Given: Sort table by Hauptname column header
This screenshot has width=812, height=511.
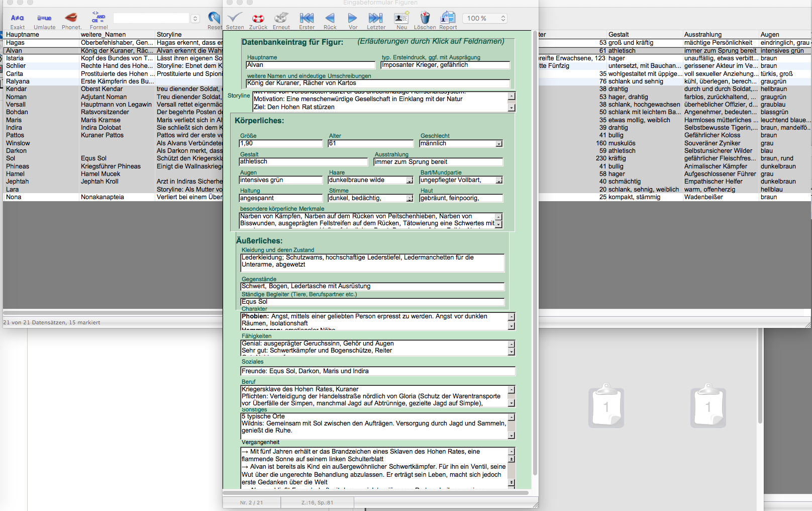Looking at the screenshot, I should tap(41, 35).
